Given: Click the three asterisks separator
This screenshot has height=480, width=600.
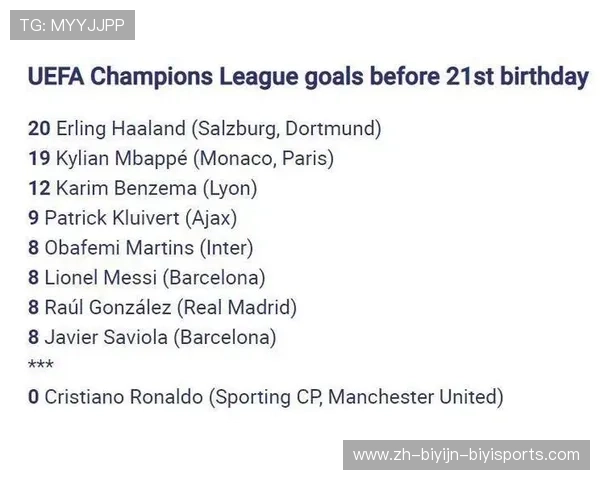Looking at the screenshot, I should (x=41, y=366).
